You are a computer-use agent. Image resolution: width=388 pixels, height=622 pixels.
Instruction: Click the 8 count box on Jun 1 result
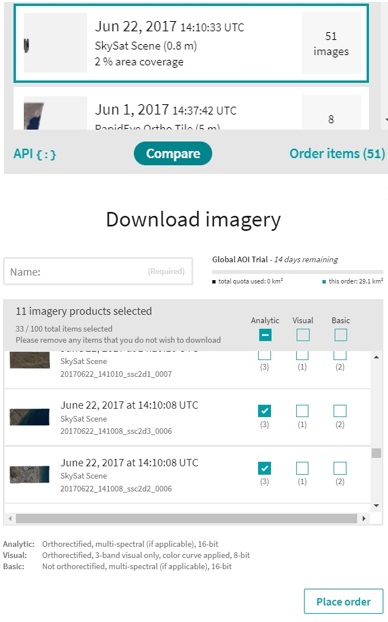pos(331,113)
